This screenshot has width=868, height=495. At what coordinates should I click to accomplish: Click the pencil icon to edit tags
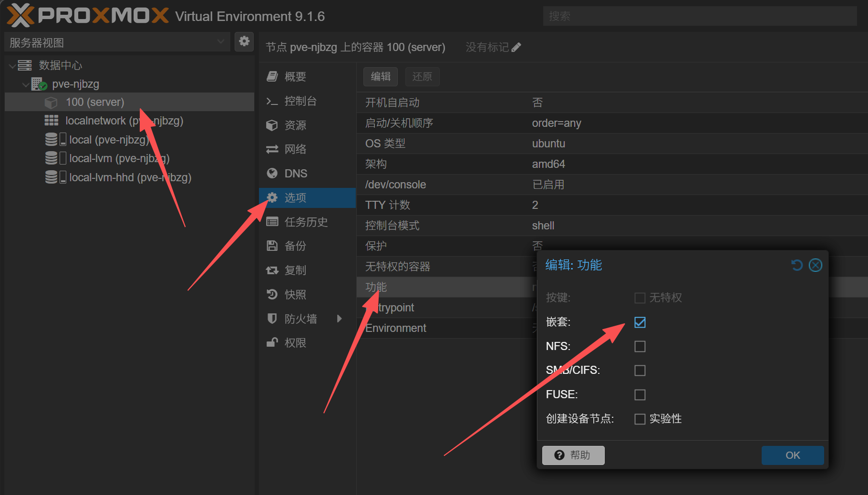pyautogui.click(x=516, y=47)
